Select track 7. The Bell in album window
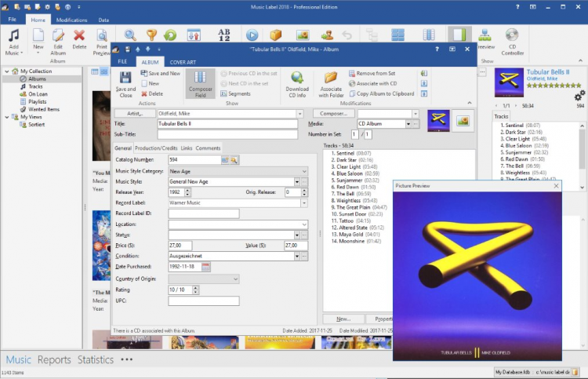Viewport: 588px width, 379px height. (x=351, y=194)
